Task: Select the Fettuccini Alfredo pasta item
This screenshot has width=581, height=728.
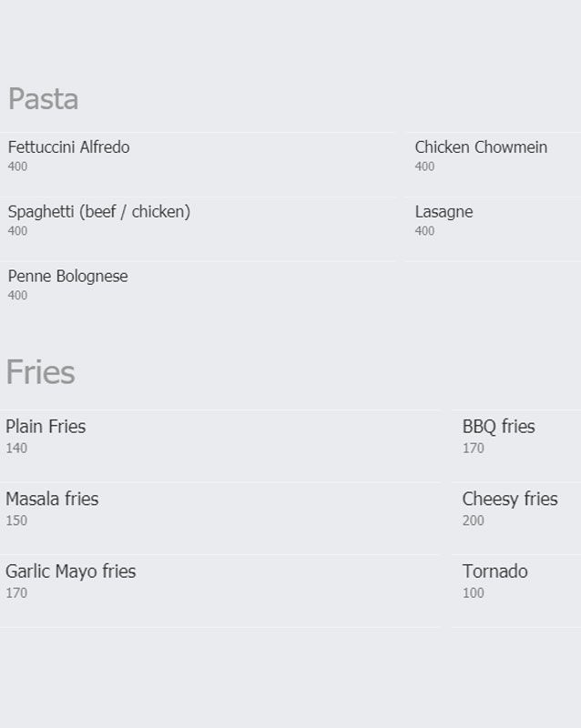Action: [x=68, y=147]
